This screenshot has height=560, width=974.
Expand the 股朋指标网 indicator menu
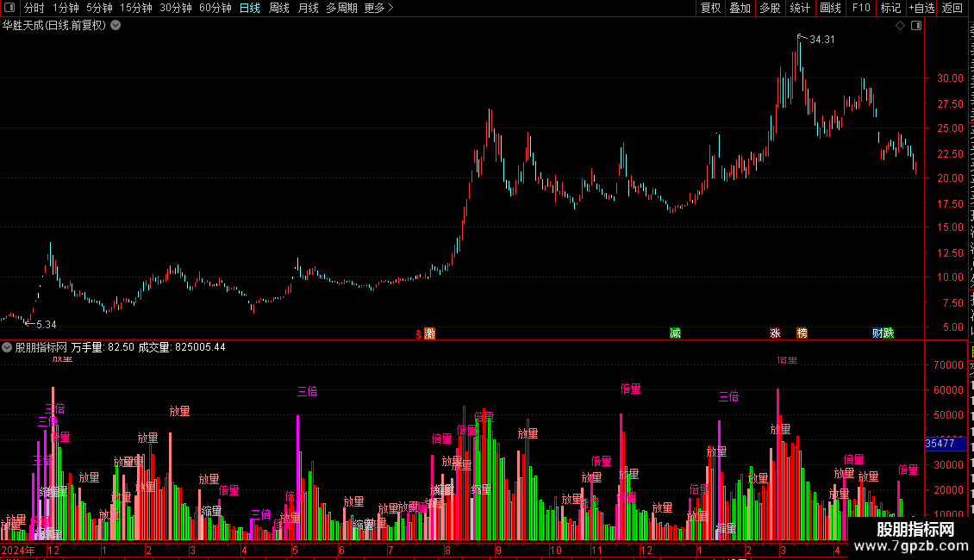7,347
